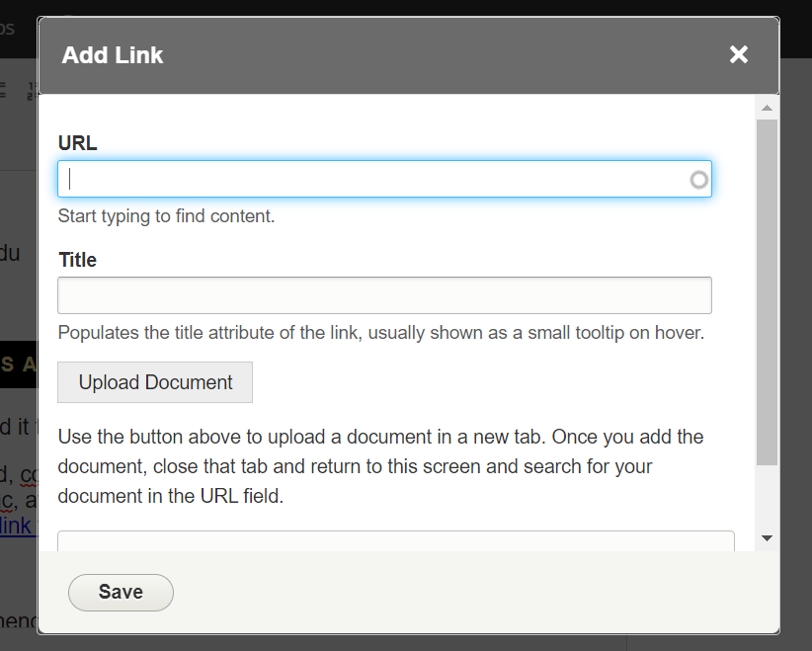Image resolution: width=812 pixels, height=651 pixels.
Task: Click the 'Start typing to find content' hint
Action: 166,215
